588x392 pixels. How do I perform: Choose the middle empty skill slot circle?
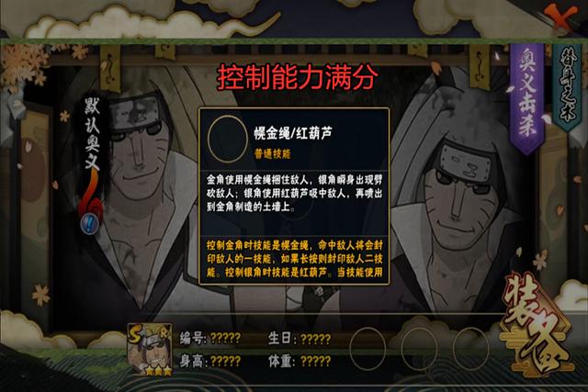(419, 349)
